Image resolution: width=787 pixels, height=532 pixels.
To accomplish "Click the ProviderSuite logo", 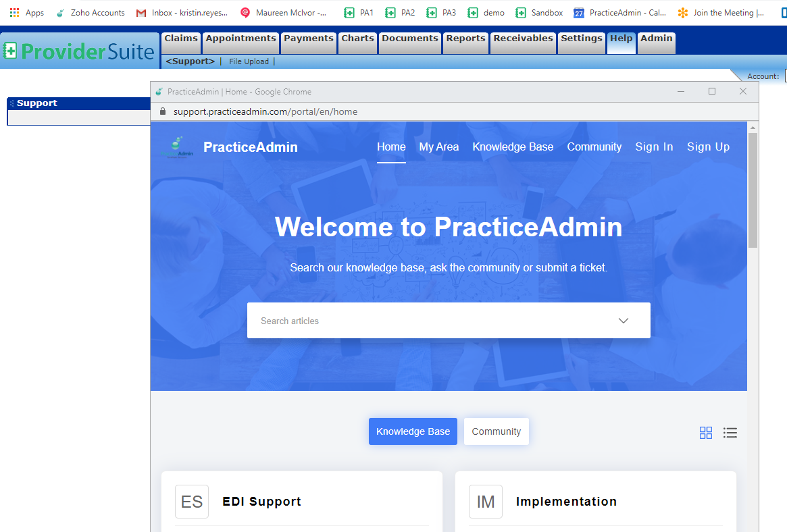I will [79, 51].
